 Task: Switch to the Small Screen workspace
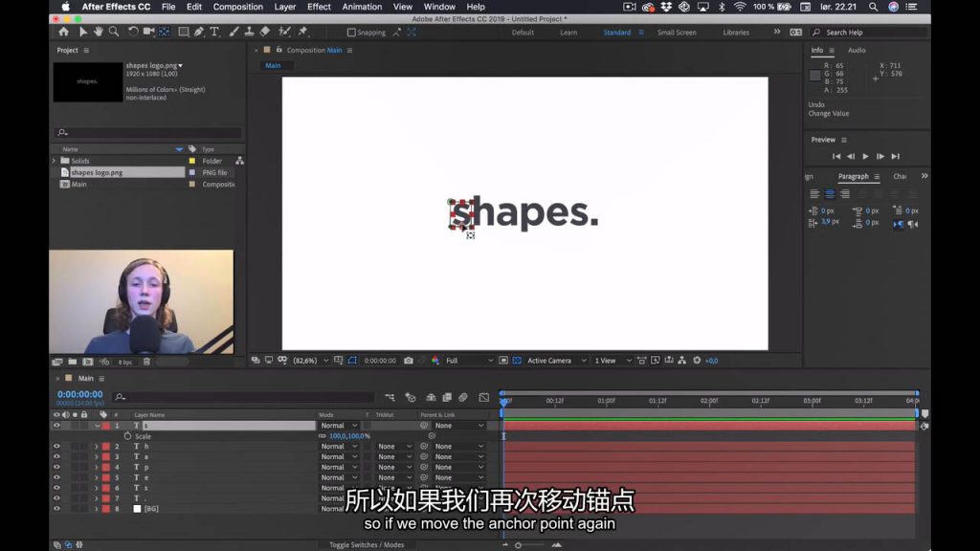(x=677, y=33)
